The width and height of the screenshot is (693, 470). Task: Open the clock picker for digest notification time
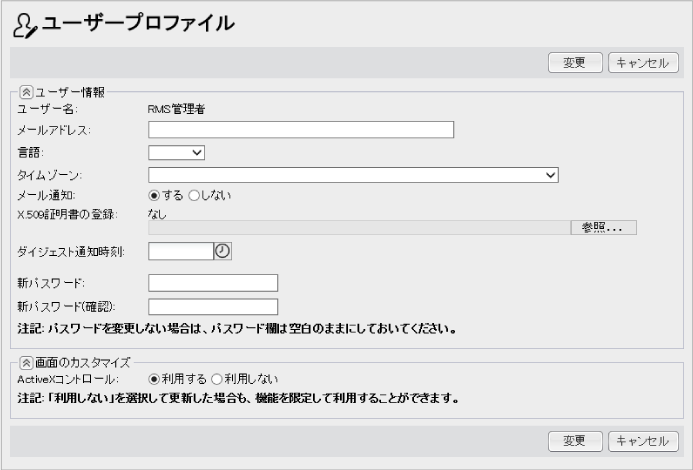[x=223, y=251]
